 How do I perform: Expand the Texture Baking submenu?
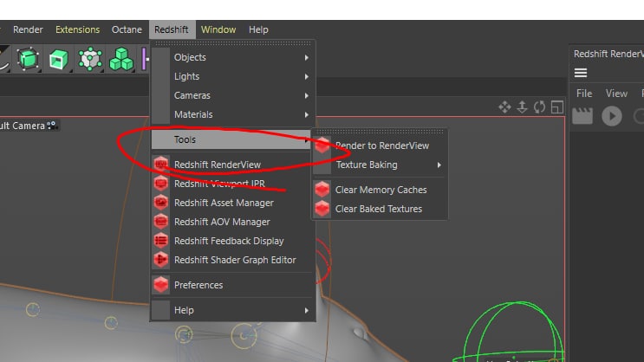click(380, 165)
